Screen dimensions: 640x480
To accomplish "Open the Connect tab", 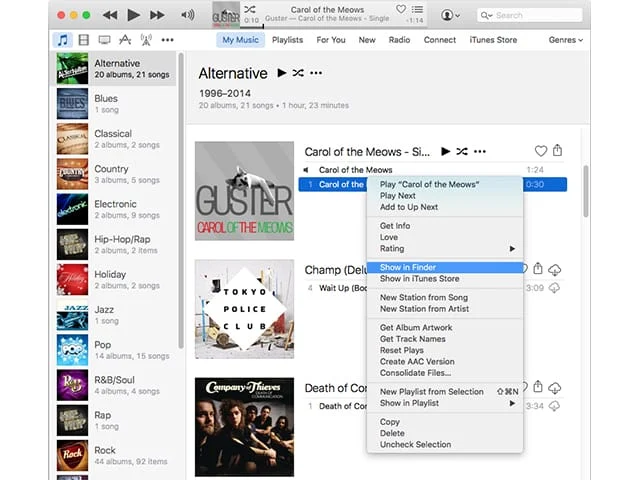I will (x=440, y=40).
